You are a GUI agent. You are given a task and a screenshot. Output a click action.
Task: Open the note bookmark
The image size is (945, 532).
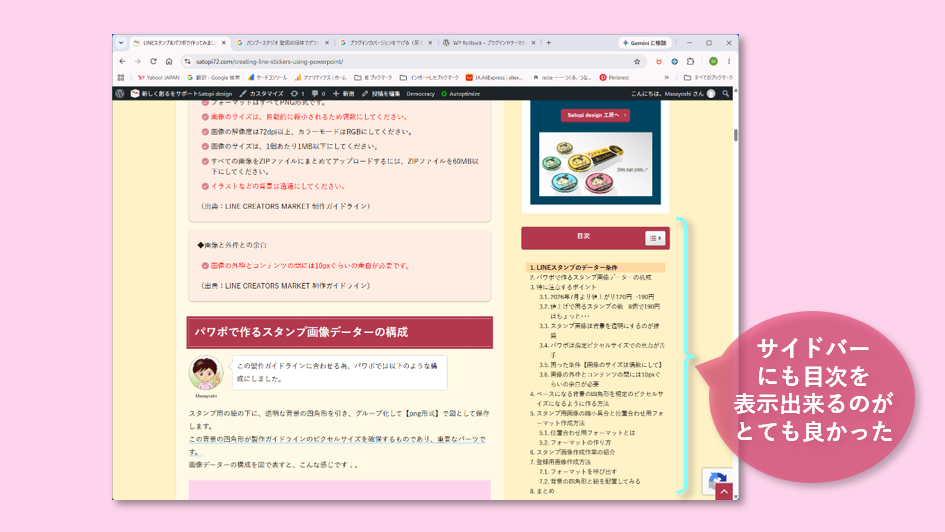pyautogui.click(x=562, y=78)
